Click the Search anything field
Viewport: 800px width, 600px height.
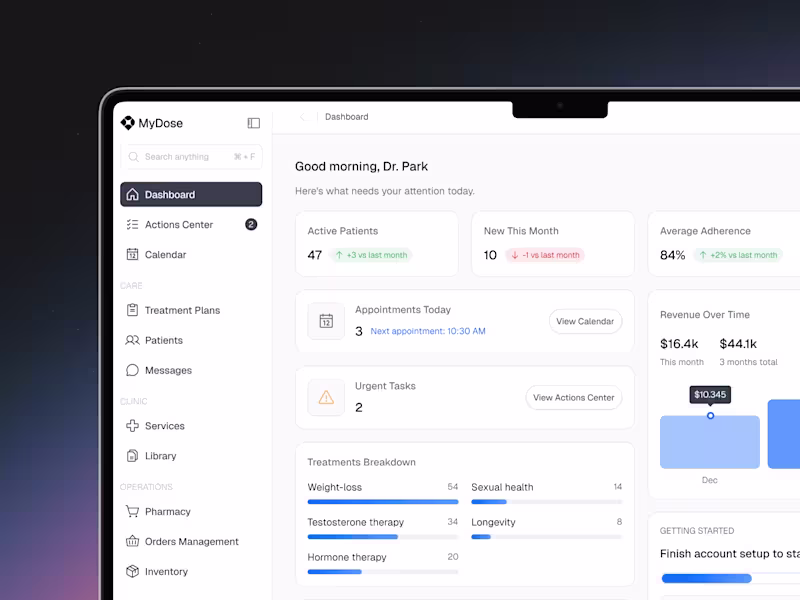191,157
